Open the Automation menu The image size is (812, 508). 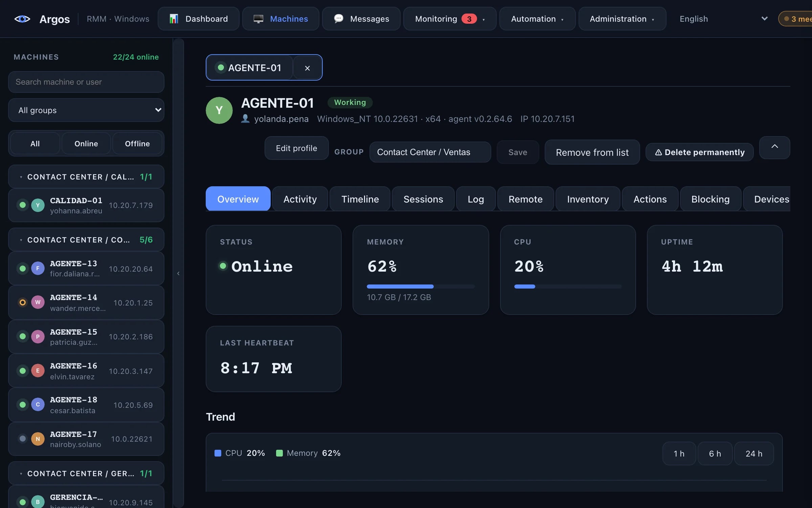tap(537, 19)
